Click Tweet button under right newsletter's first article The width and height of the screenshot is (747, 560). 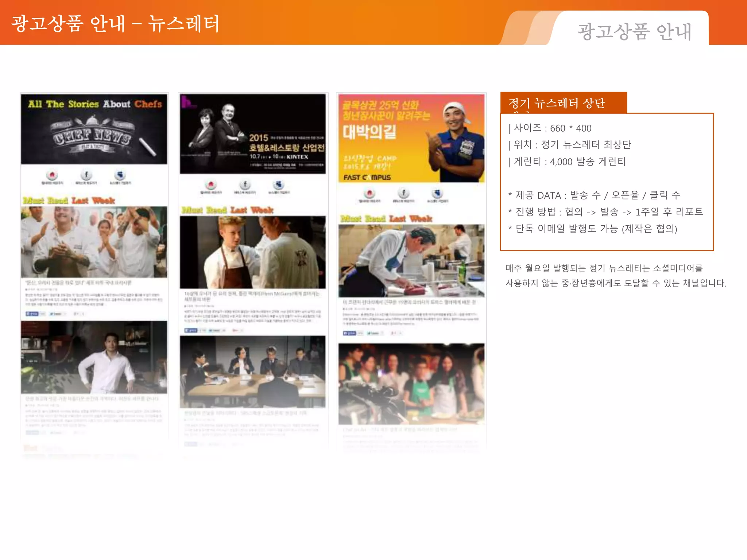(x=373, y=333)
